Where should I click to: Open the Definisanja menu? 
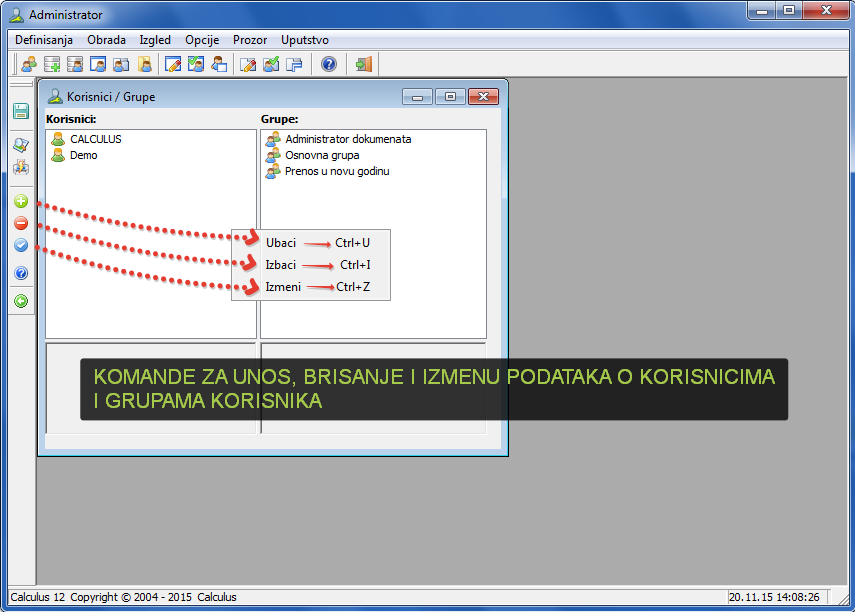point(44,40)
